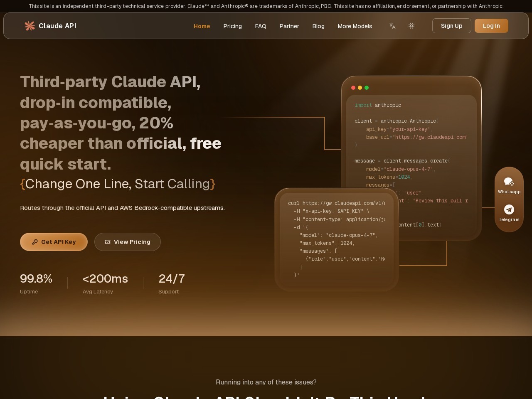Click the Claude API starburst logo icon
This screenshot has height=399, width=532.
(30, 26)
